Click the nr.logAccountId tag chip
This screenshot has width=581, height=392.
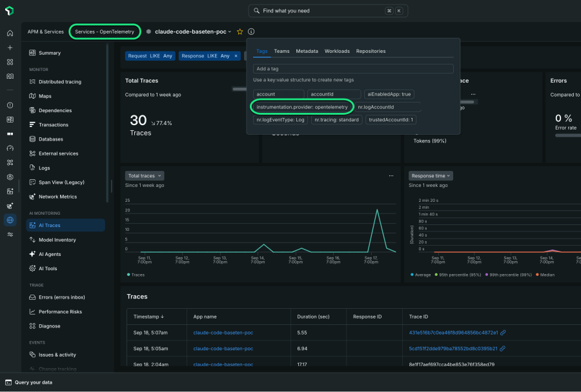tap(387, 107)
